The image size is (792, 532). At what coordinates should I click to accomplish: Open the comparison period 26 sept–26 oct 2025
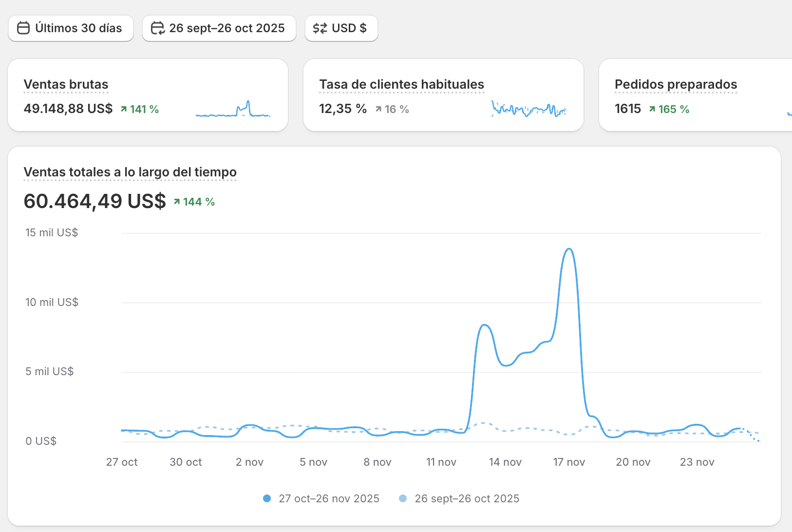[x=219, y=28]
